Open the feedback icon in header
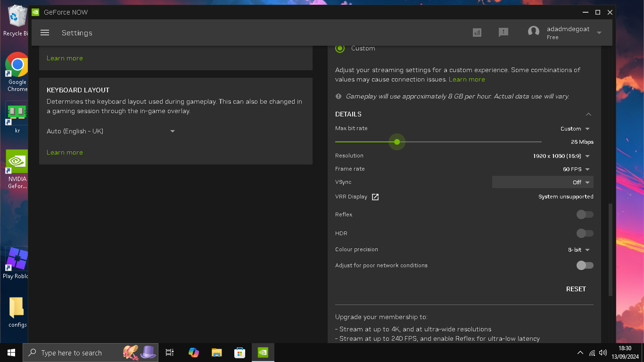Image resolution: width=644 pixels, height=362 pixels. pos(504,33)
